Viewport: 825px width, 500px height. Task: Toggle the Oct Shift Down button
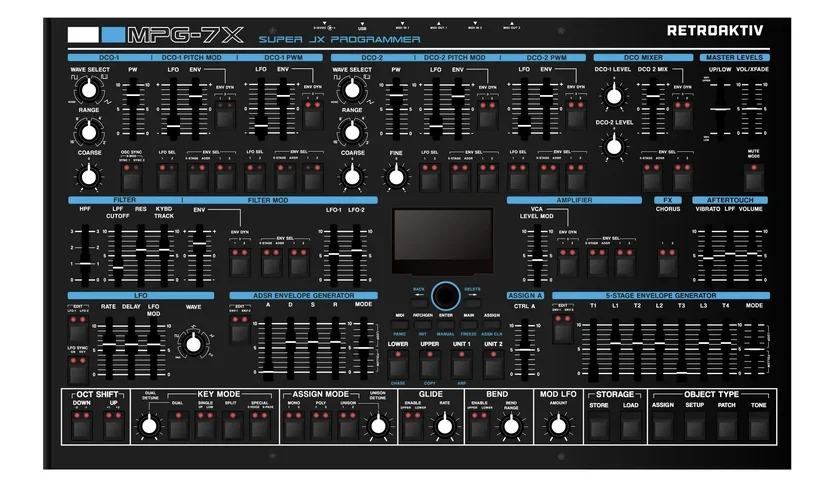(x=82, y=425)
